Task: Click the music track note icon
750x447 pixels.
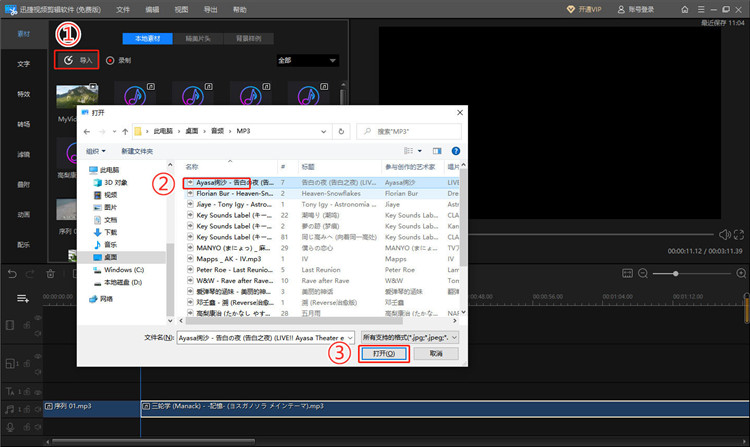Action: (10, 409)
